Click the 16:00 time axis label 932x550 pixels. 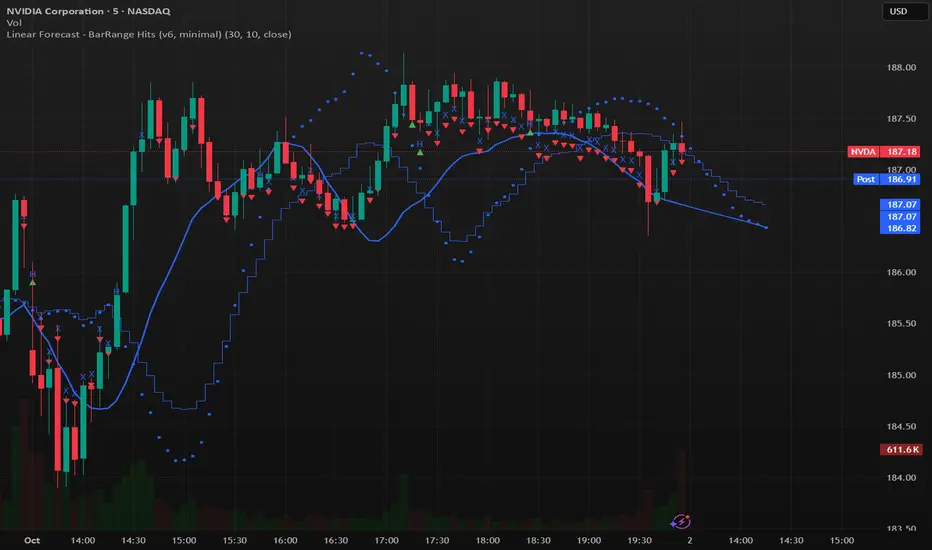coord(285,540)
